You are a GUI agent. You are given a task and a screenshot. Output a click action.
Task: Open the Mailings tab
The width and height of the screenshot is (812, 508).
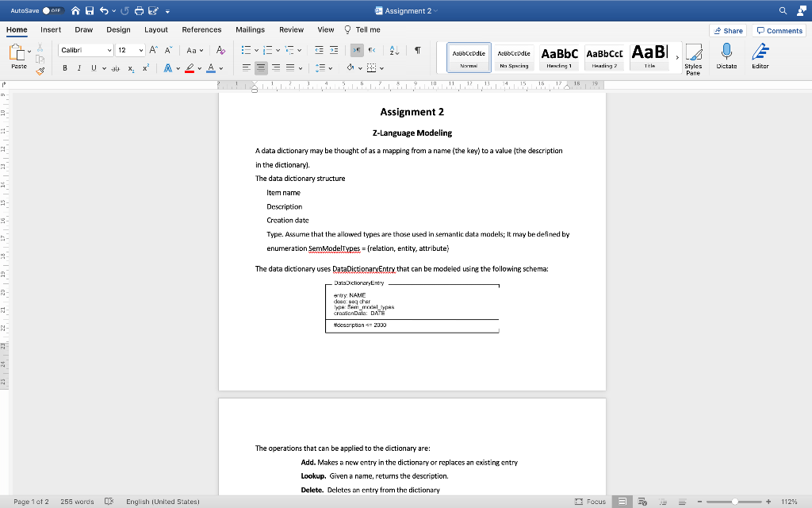[x=250, y=29]
